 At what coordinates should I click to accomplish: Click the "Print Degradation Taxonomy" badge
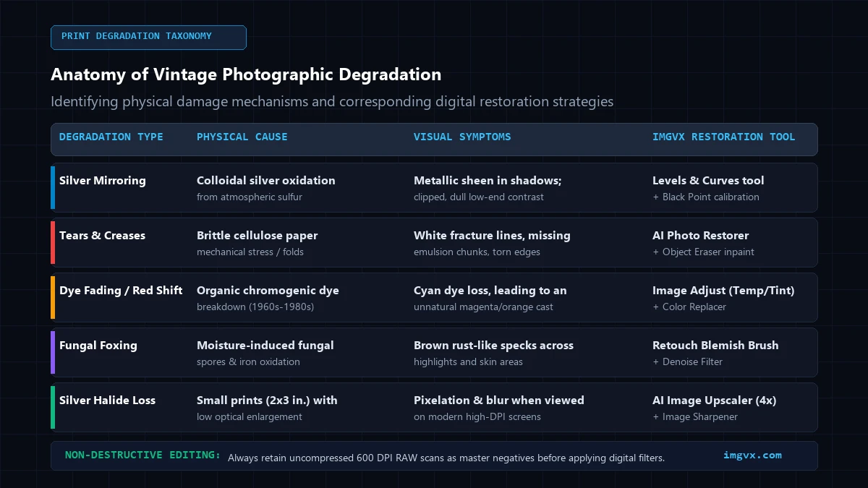[148, 37]
